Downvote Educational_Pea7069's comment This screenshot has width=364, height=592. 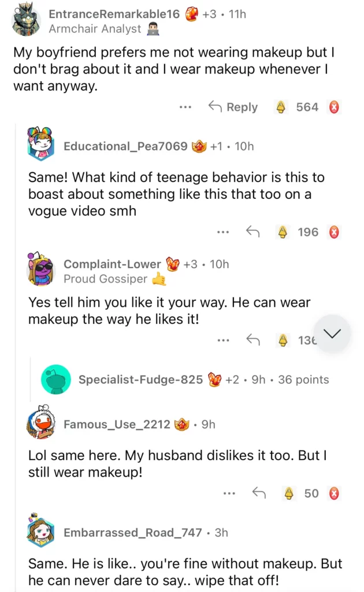pos(334,232)
